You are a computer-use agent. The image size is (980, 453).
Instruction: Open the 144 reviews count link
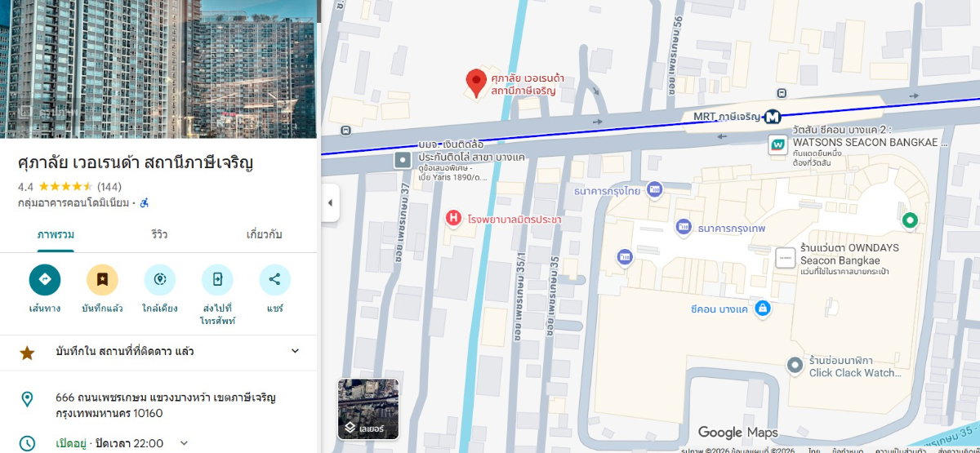coord(109,187)
